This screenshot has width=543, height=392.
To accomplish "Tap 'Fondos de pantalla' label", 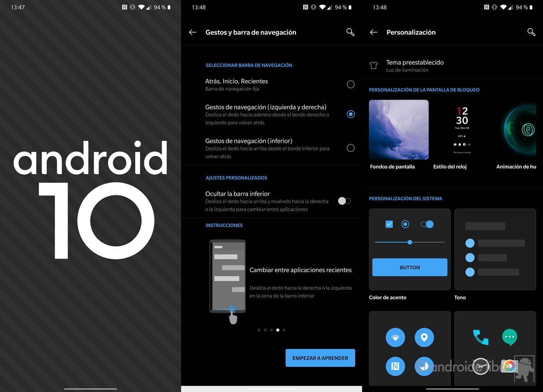I will click(x=392, y=167).
